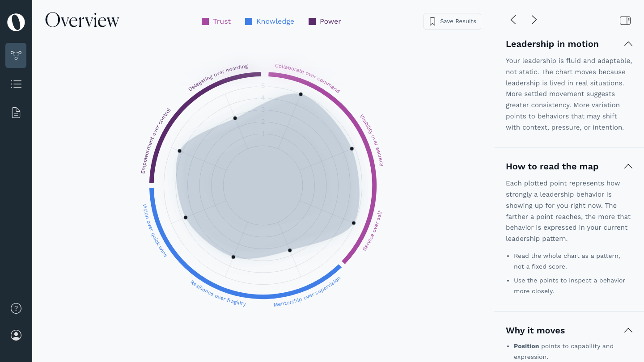
Task: Select the Delegating over hoarding data point
Action: (x=235, y=118)
